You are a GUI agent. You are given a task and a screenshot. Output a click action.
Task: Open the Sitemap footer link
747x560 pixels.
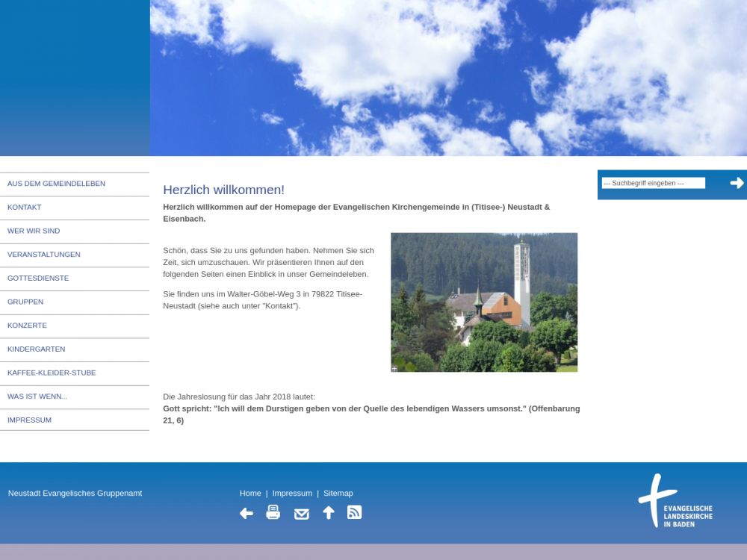point(338,494)
